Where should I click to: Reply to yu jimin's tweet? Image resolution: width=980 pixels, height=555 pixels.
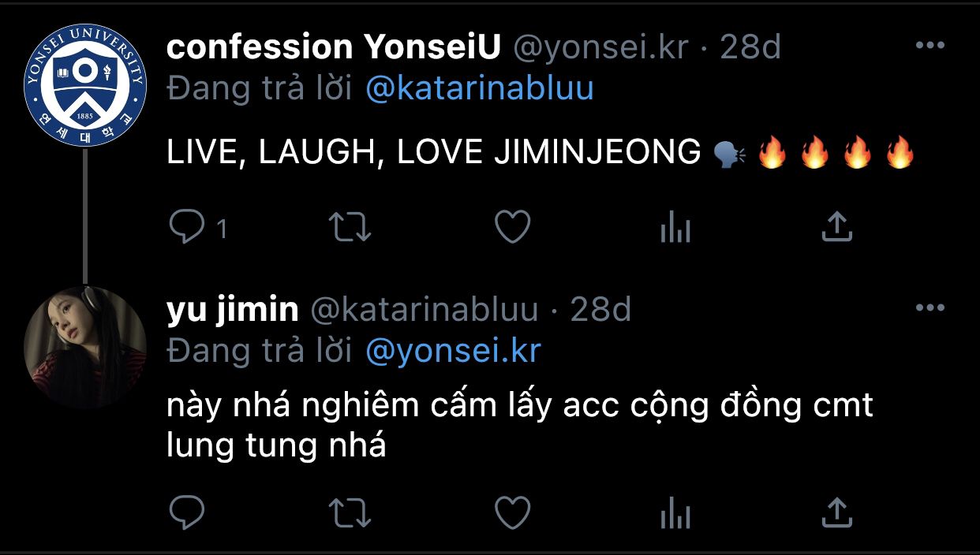pos(187,513)
